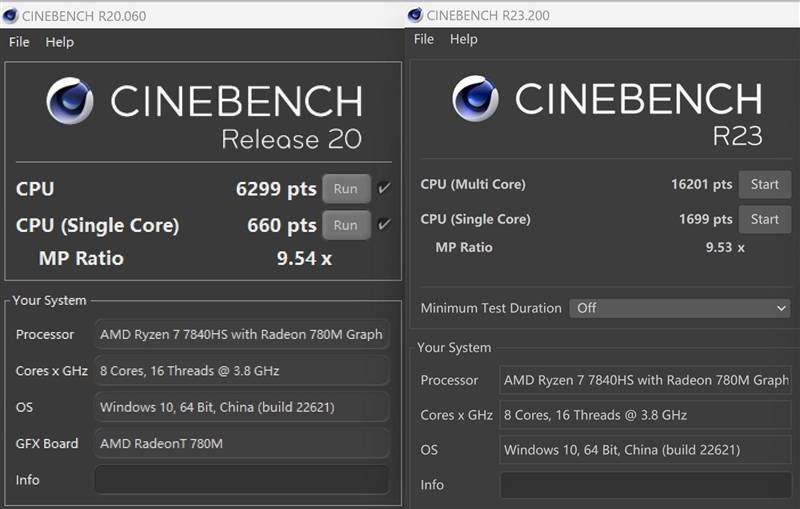Run the CPU test in R20
The height and width of the screenshot is (509, 800).
pyautogui.click(x=346, y=189)
